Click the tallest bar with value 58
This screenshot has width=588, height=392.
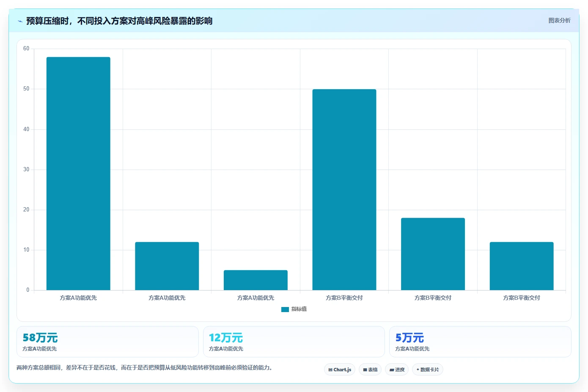(x=78, y=173)
